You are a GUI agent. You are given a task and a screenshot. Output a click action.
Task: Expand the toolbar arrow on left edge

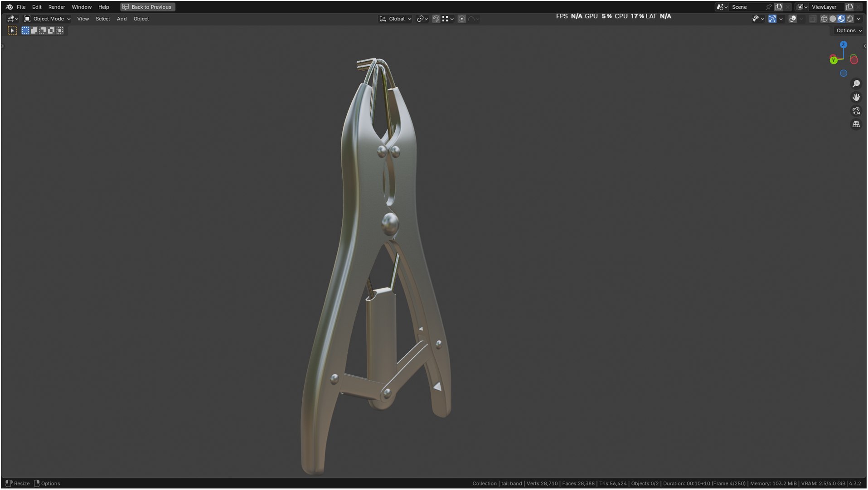[x=3, y=46]
